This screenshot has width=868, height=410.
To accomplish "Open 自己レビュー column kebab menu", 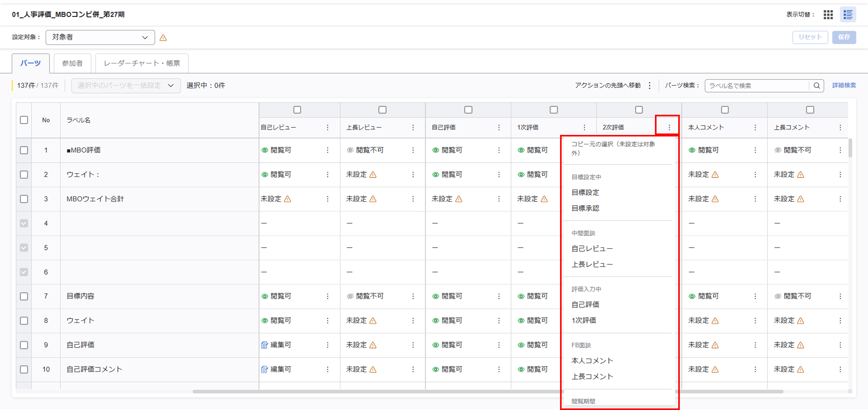I will pyautogui.click(x=327, y=127).
